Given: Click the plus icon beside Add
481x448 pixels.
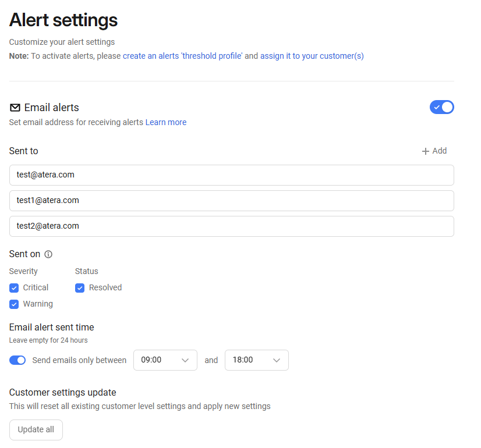Looking at the screenshot, I should coord(425,151).
